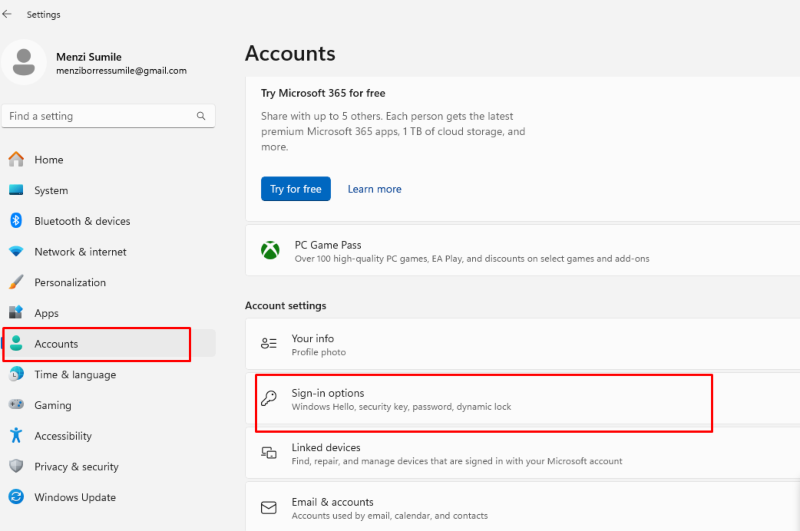Click the Accounts person icon
The height and width of the screenshot is (531, 800).
click(x=16, y=343)
